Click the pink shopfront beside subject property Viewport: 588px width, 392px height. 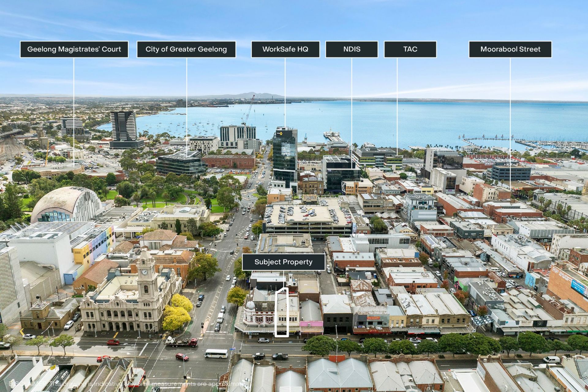click(x=311, y=324)
